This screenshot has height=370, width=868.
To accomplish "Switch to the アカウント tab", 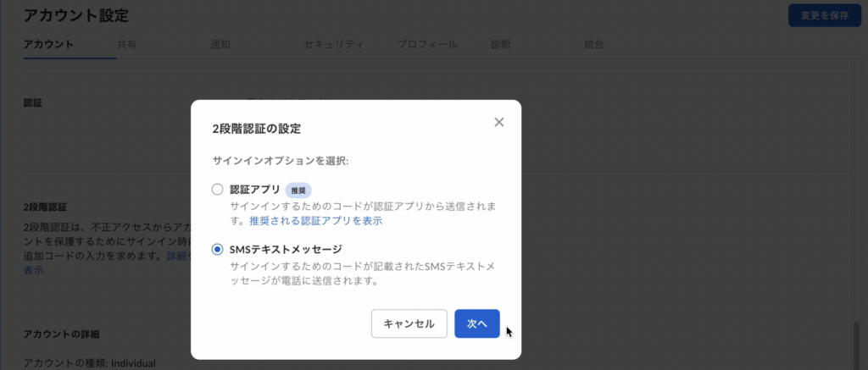I will tap(48, 45).
